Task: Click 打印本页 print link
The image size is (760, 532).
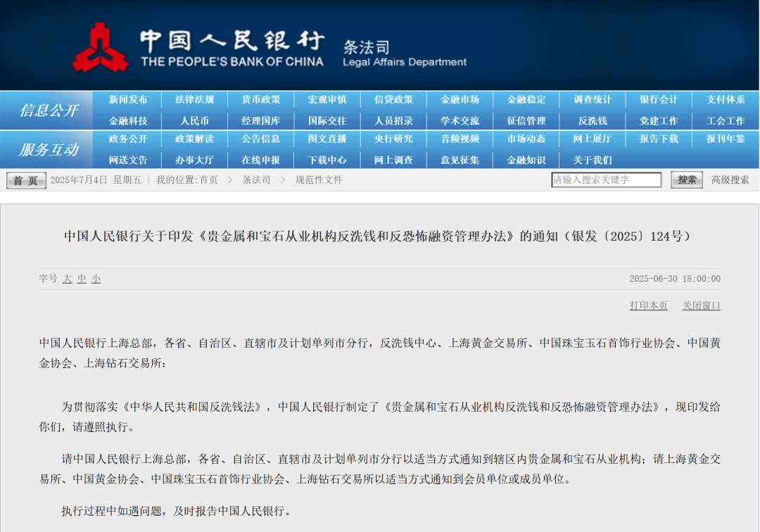Action: click(x=649, y=305)
